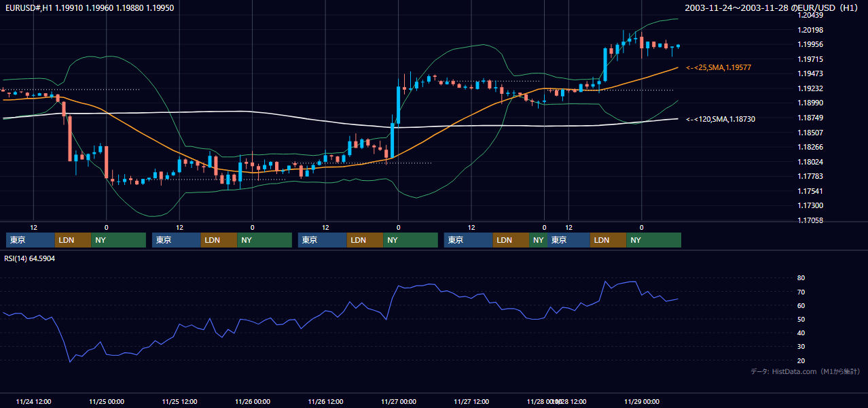Screen dimensions: 868x408
Task: Click price axis value 1.18507
Action: tap(810, 133)
